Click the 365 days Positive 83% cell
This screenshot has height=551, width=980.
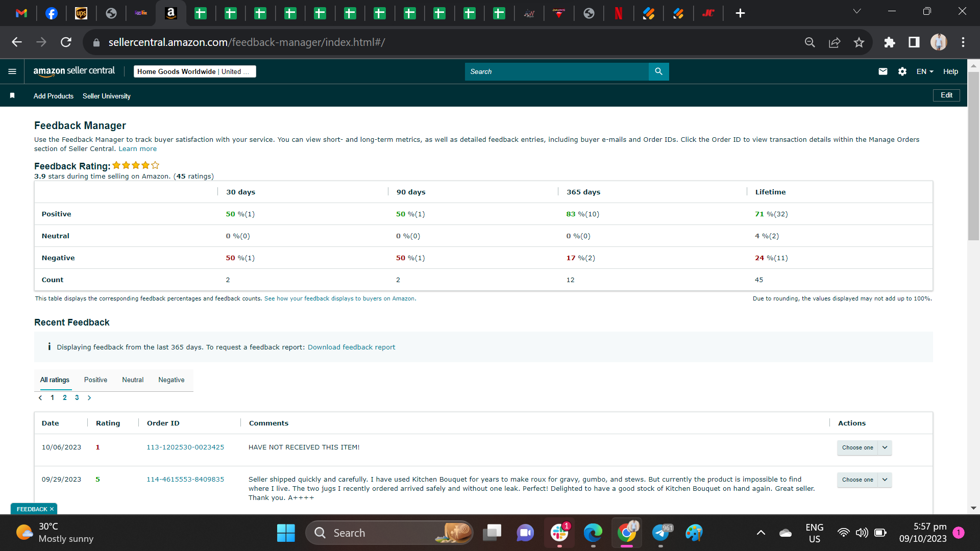tap(582, 214)
